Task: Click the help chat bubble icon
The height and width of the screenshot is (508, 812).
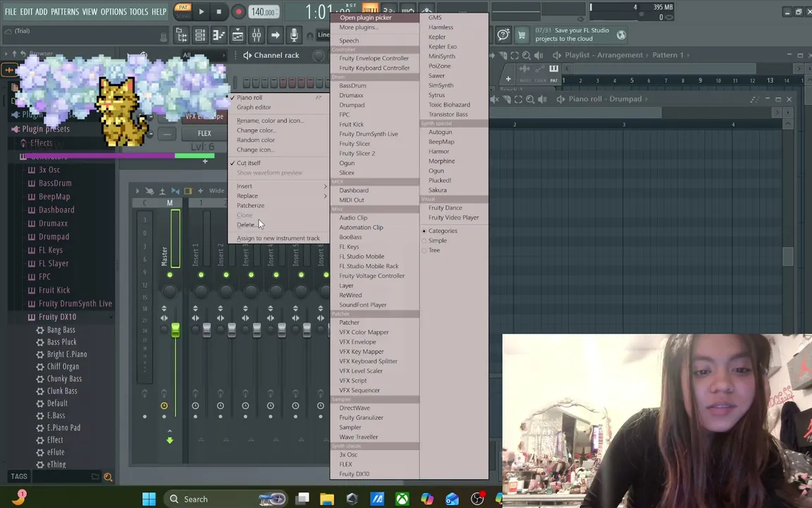Action: (x=503, y=35)
